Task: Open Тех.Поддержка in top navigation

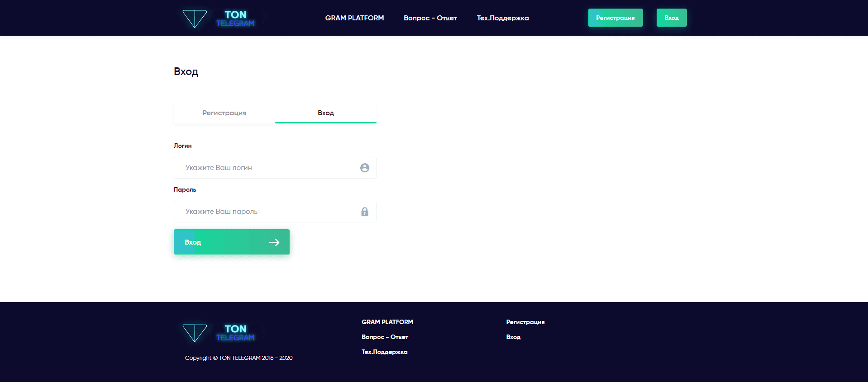Action: coord(502,18)
